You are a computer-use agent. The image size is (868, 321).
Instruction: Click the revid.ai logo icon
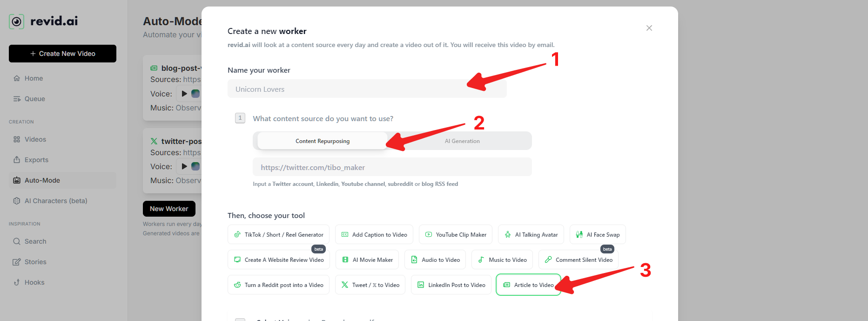click(x=17, y=21)
